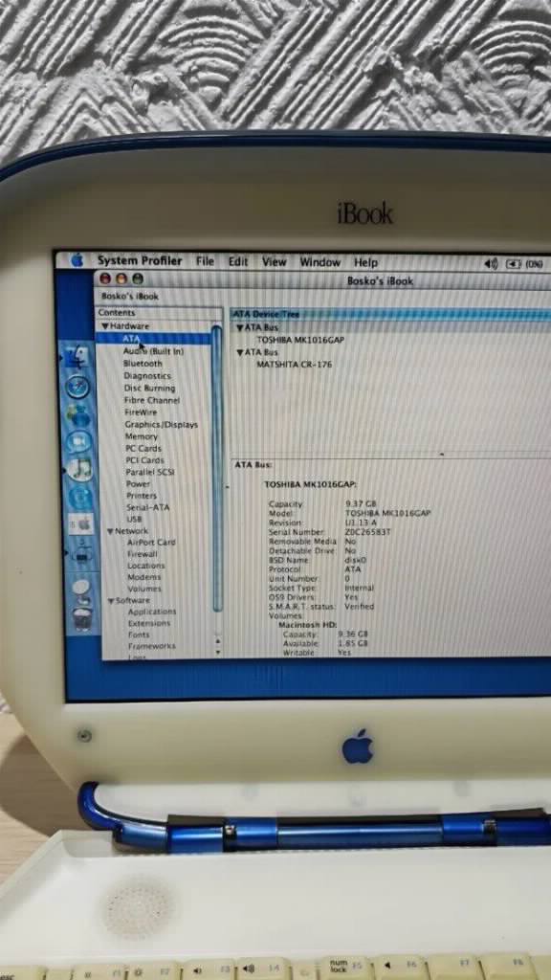Open the Window menu
This screenshot has width=551, height=980.
pos(320,262)
